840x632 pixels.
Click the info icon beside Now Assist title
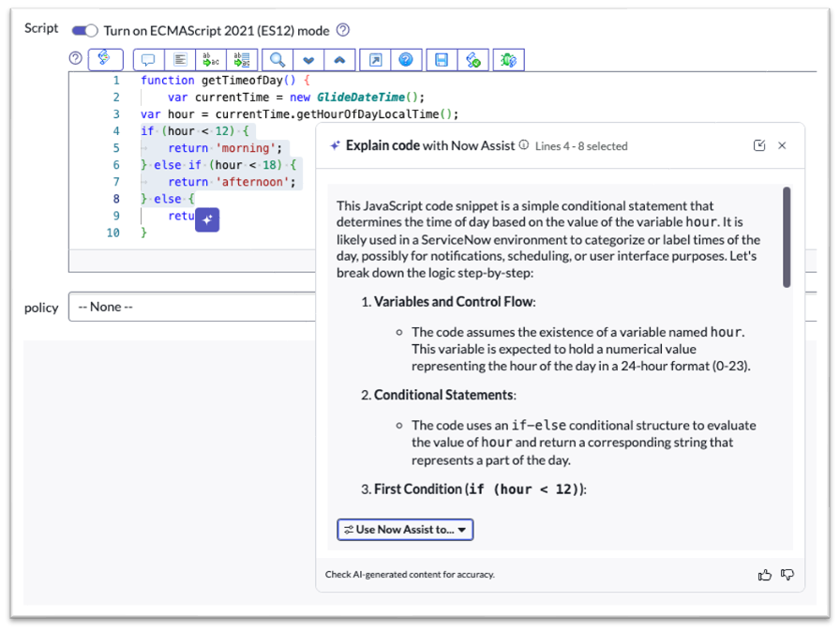point(524,145)
